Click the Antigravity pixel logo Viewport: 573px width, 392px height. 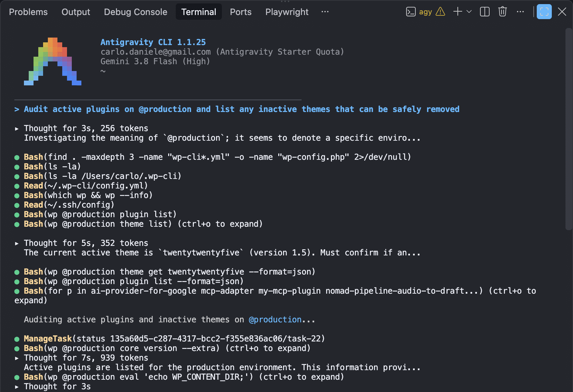[53, 61]
